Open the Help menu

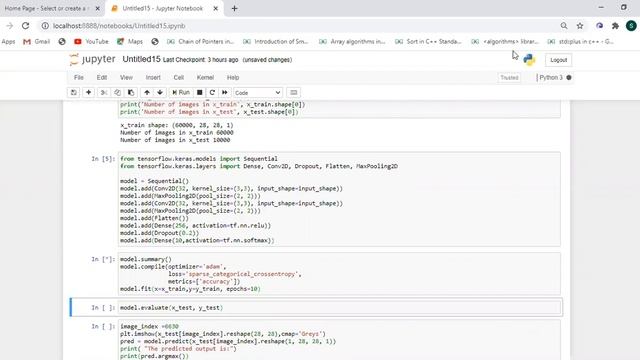tap(233, 78)
